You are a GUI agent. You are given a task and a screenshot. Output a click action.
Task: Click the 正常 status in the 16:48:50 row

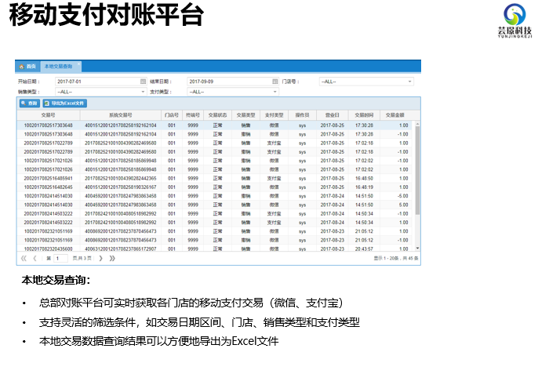click(x=217, y=179)
